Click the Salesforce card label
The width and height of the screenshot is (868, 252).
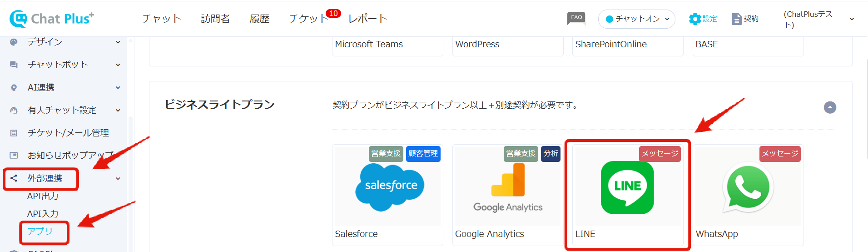tap(356, 234)
